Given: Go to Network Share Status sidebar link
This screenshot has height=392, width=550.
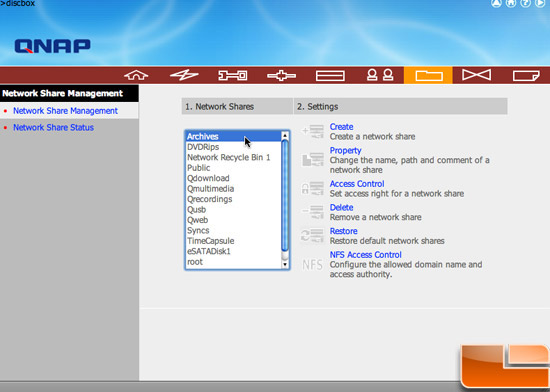Looking at the screenshot, I should [x=53, y=127].
